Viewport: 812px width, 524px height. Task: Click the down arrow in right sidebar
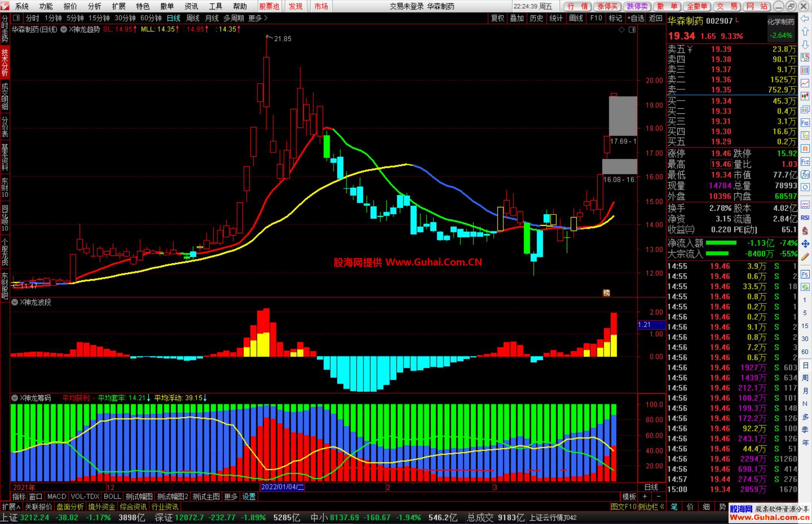(805, 45)
